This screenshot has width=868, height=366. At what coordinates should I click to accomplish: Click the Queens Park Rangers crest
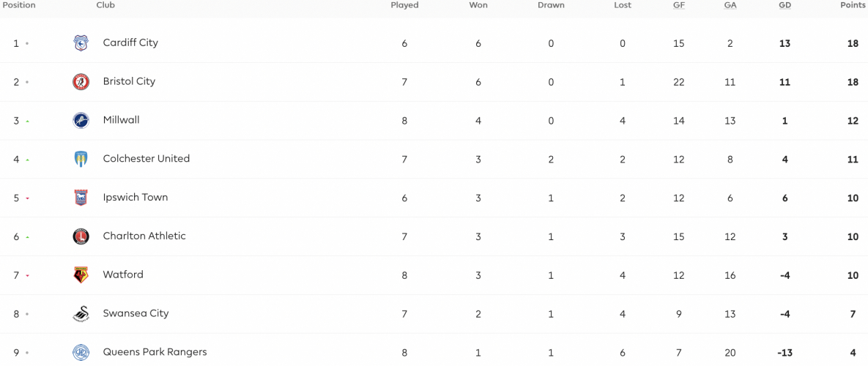(x=81, y=353)
